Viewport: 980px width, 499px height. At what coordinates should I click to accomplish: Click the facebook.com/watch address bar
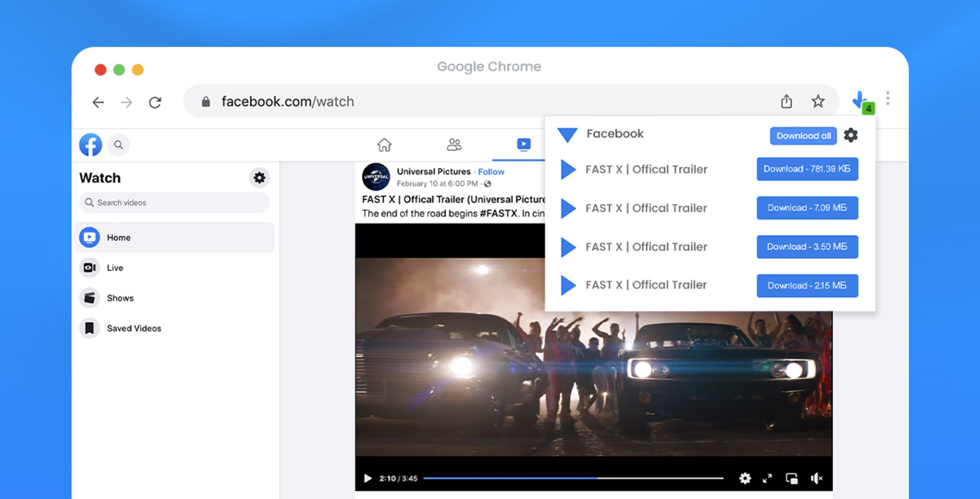[511, 101]
